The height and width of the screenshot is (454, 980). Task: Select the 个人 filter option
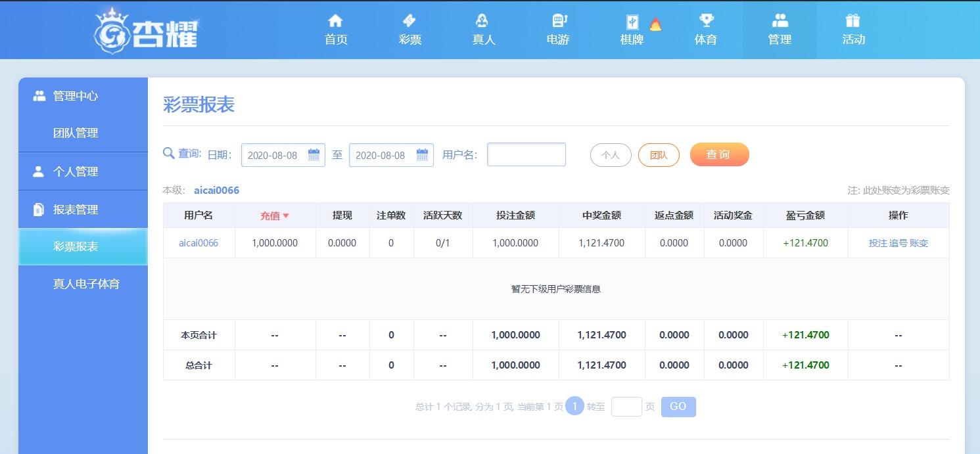[611, 155]
